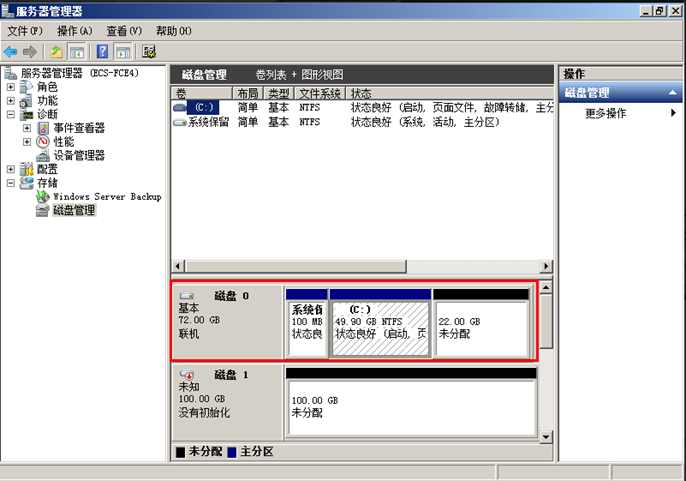Screen dimensions: 686x481
Task: Click the Forward arrow toolbar icon
Action: [x=30, y=52]
